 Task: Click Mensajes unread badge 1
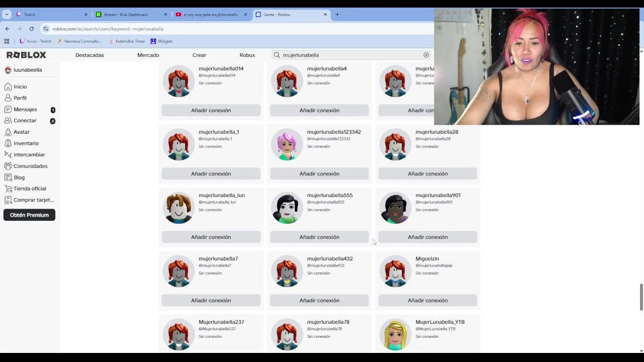coord(53,110)
